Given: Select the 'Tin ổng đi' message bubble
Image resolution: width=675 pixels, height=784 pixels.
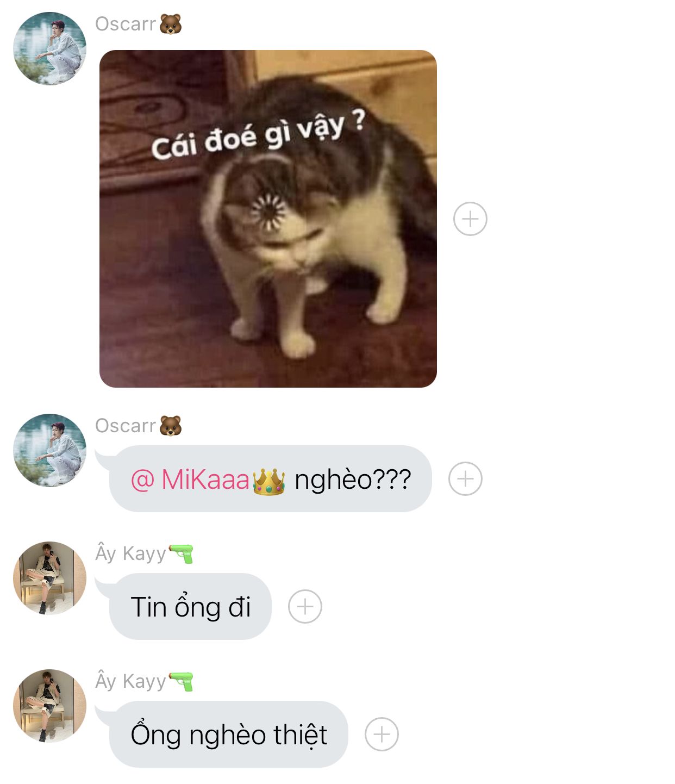Looking at the screenshot, I should coord(190,607).
